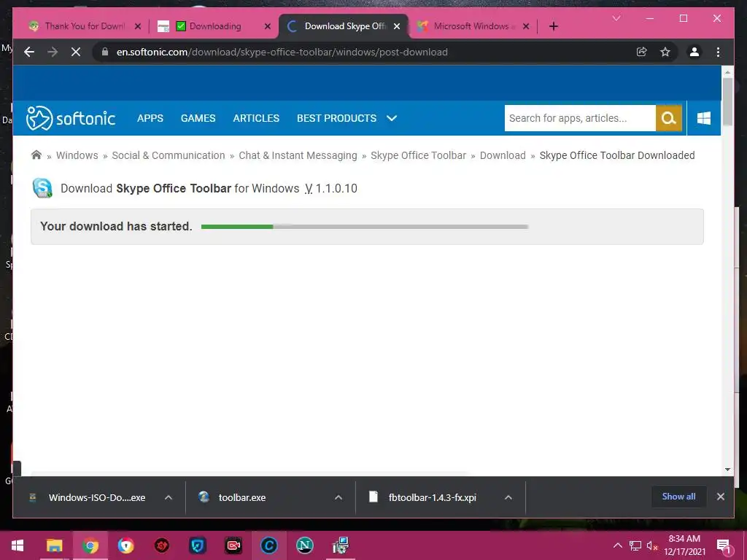Click the Search for apps, articles field
This screenshot has height=560, width=747.
click(580, 118)
